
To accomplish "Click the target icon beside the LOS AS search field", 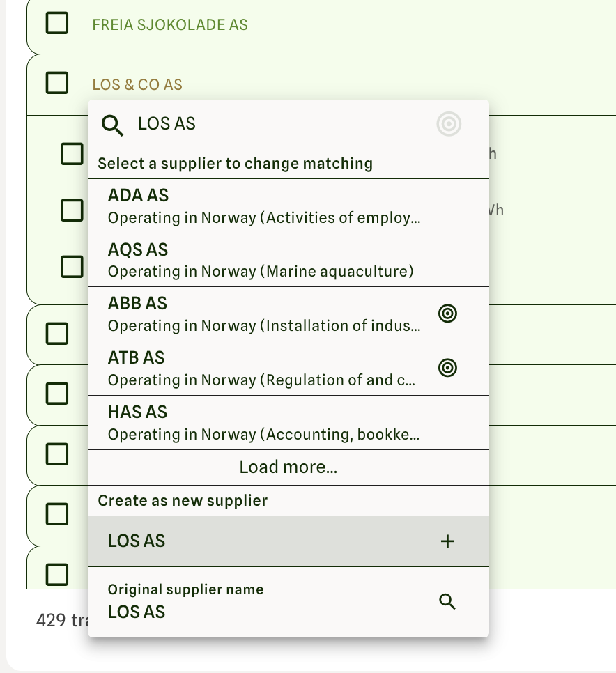I will tap(449, 124).
